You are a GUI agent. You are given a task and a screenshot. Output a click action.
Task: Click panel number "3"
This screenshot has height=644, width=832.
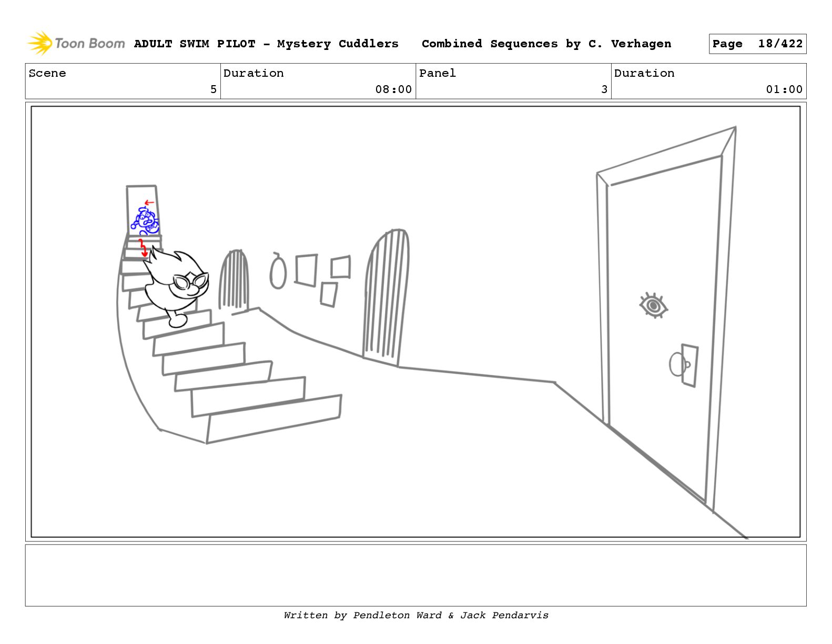(604, 89)
